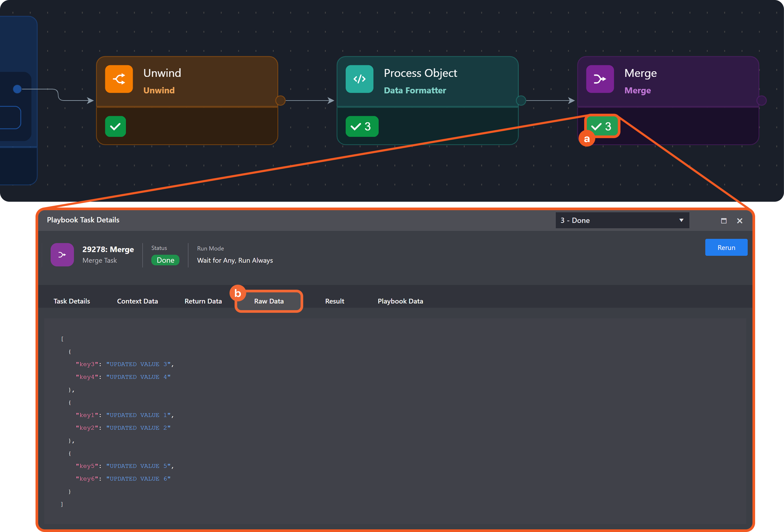Select the Return Data tab
This screenshot has width=784, height=532.
(203, 301)
